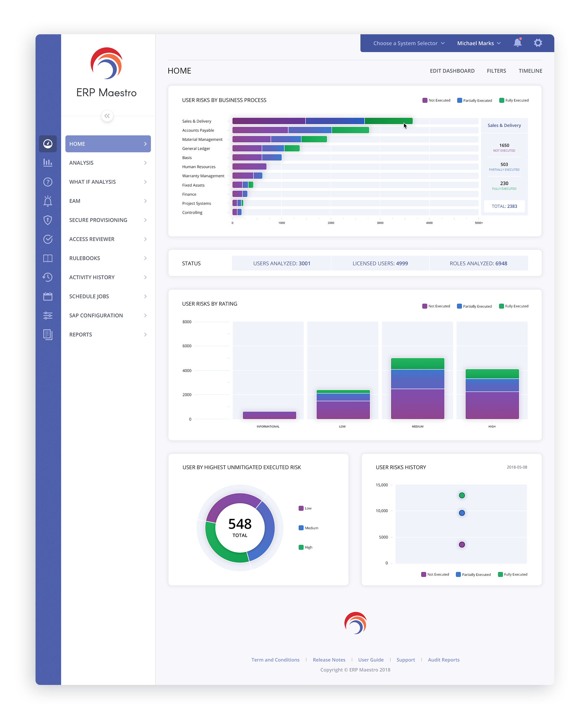Select REPORTS in the navigation menu
The width and height of the screenshot is (588, 718).
[108, 335]
